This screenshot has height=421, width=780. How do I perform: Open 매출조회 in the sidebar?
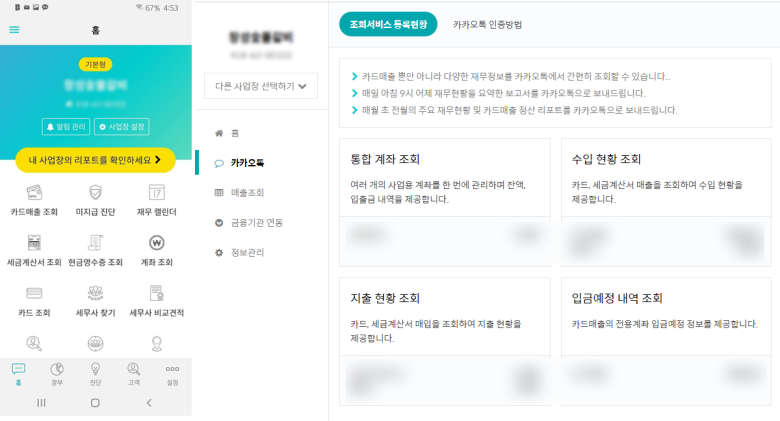247,192
